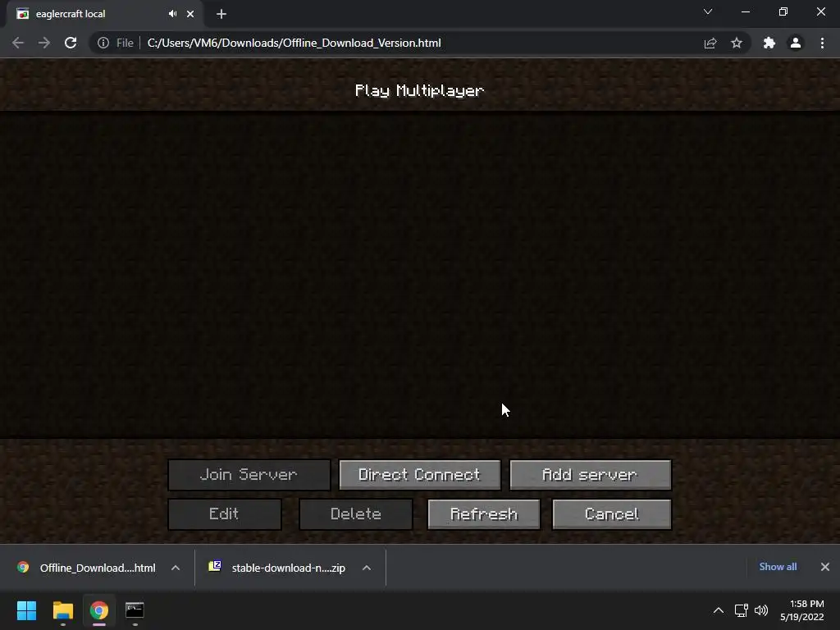Select the eaglercraft local tab

(x=104, y=14)
